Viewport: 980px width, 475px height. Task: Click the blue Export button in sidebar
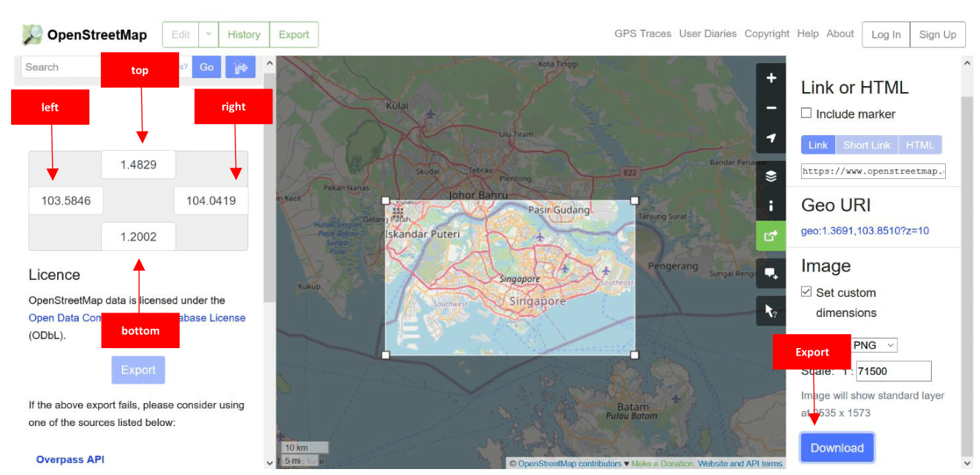pos(138,370)
